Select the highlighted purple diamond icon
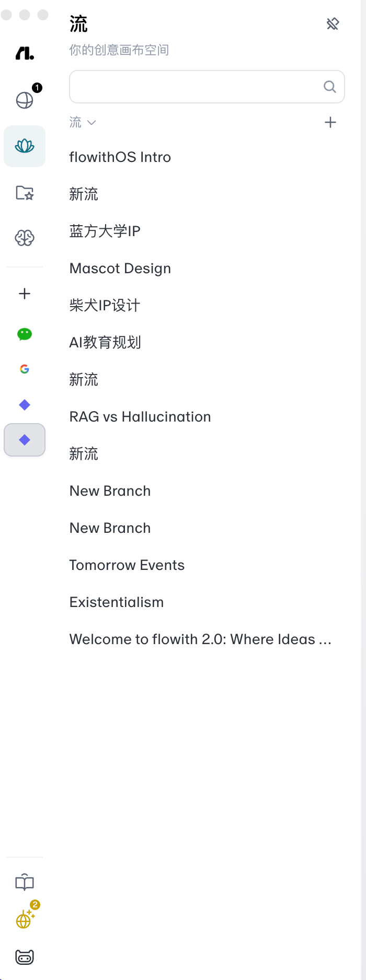The height and width of the screenshot is (980, 366). tap(25, 440)
